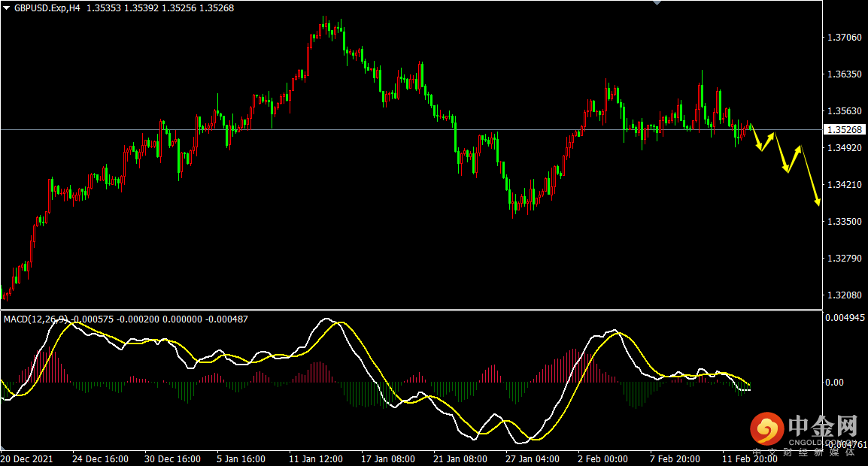This screenshot has width=868, height=466.
Task: Click the 1.37060 price axis label
Action: (x=843, y=38)
